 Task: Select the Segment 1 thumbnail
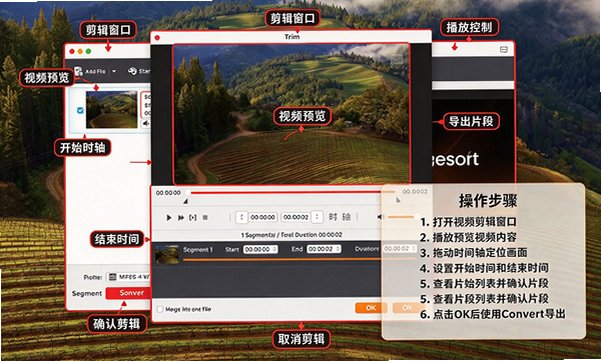click(x=167, y=254)
